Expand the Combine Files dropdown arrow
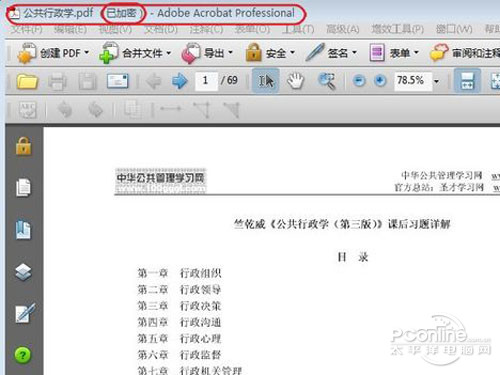Image resolution: width=500 pixels, height=375 pixels. (168, 53)
